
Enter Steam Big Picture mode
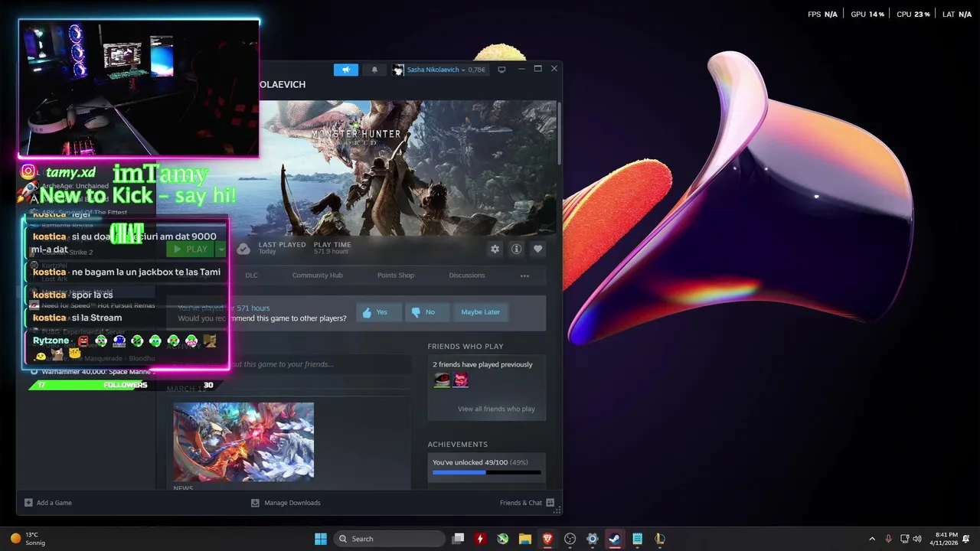[501, 70]
